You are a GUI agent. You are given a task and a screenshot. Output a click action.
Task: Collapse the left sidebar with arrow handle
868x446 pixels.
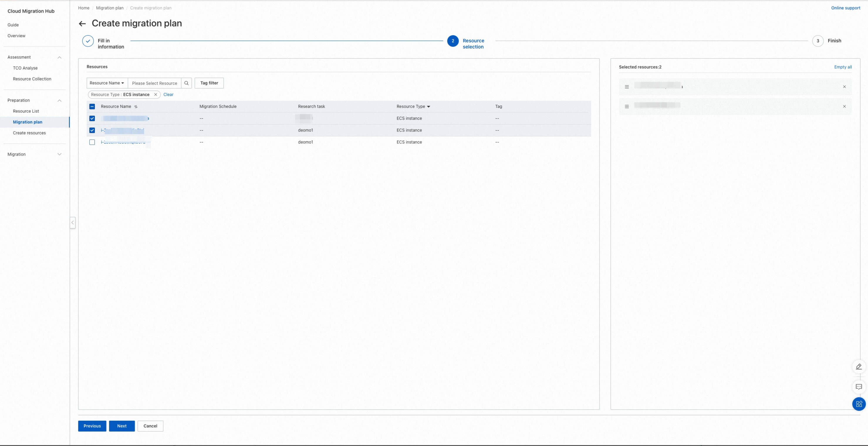click(x=72, y=223)
